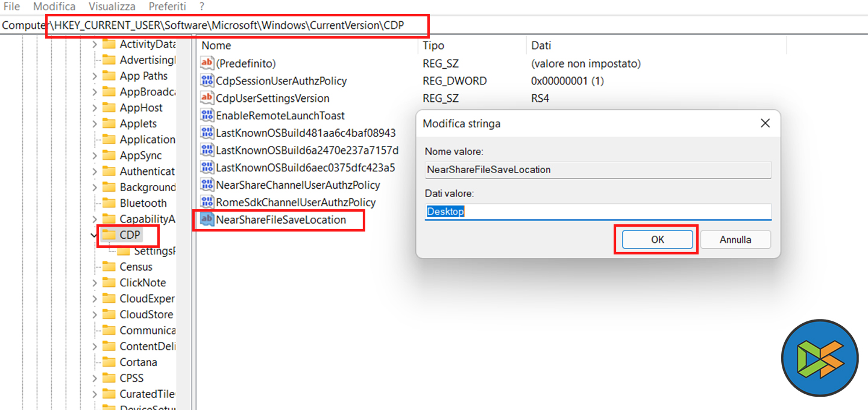The image size is (868, 410).
Task: Close the Modifica stringa dialog
Action: (765, 123)
